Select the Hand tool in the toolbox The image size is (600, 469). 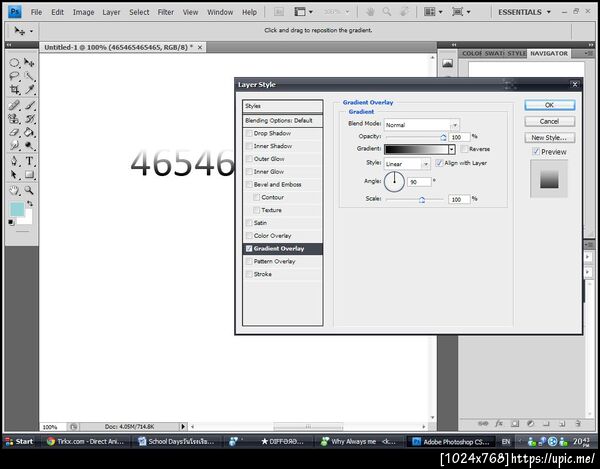point(14,190)
